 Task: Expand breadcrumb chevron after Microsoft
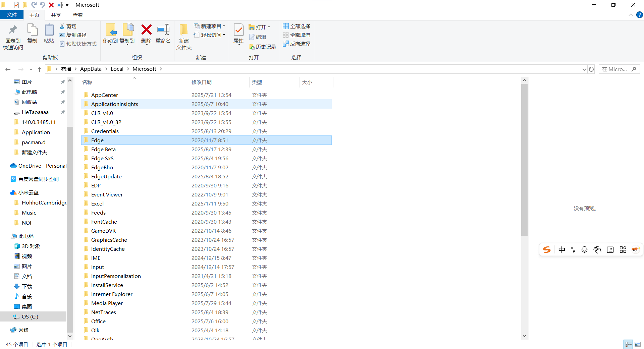point(161,69)
